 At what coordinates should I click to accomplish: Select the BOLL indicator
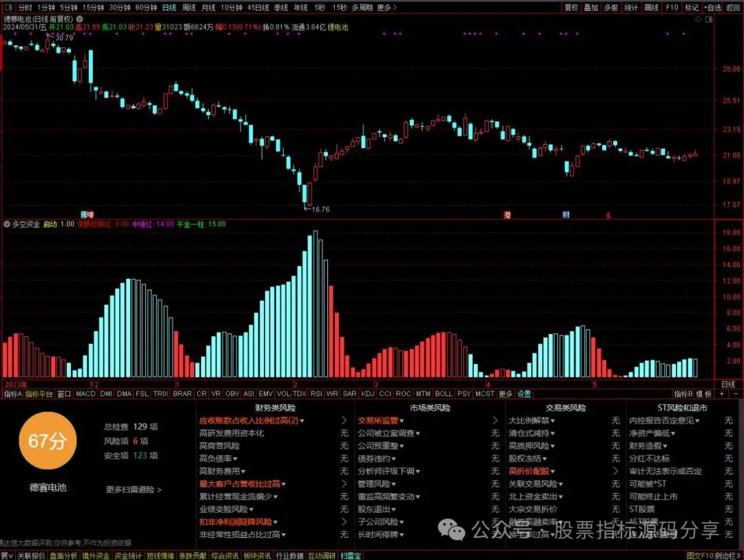pyautogui.click(x=444, y=394)
